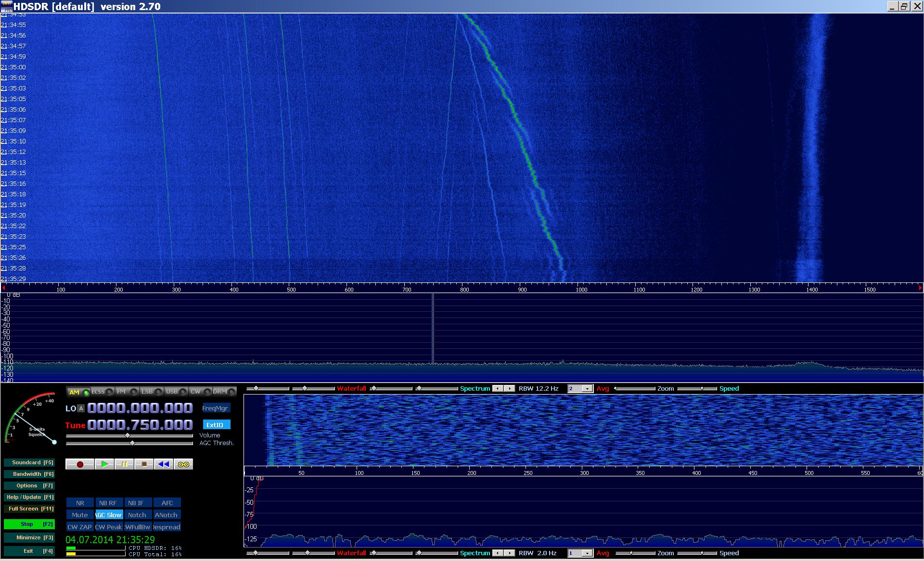Enable ANotch auto notch filter
The width and height of the screenshot is (924, 561).
point(167,515)
